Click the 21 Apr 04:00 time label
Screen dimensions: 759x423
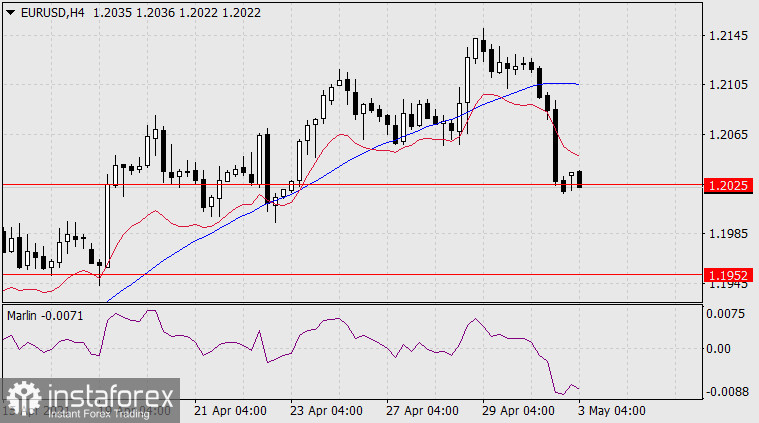(x=230, y=411)
